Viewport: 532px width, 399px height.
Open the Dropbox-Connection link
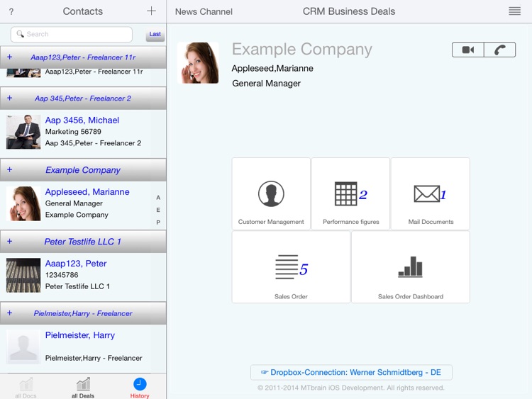(x=351, y=372)
